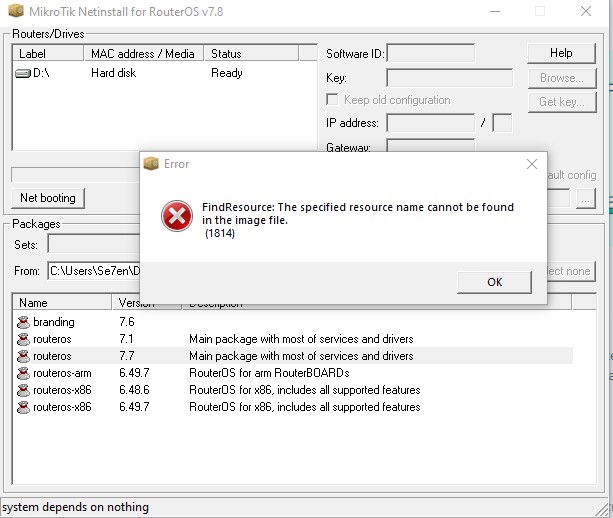Click the FindResource error message text

coord(358,213)
